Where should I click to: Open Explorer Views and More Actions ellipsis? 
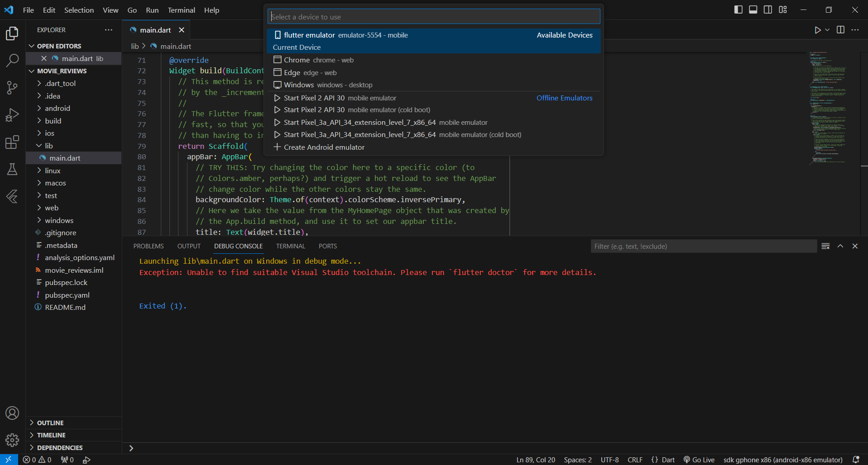109,30
